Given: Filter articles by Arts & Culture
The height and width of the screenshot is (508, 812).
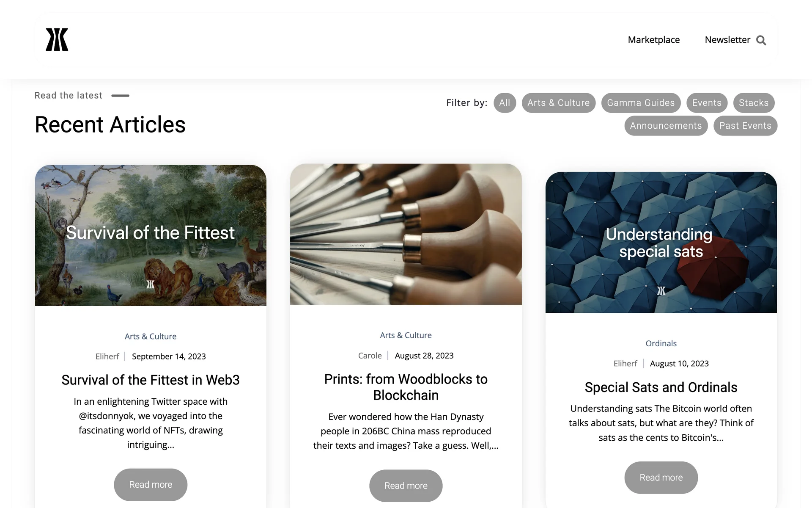Looking at the screenshot, I should point(558,103).
